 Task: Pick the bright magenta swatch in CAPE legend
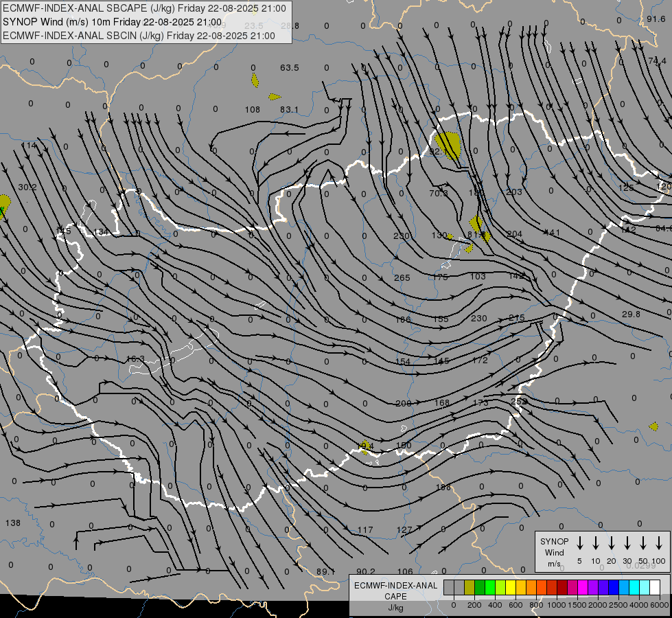[x=583, y=588]
